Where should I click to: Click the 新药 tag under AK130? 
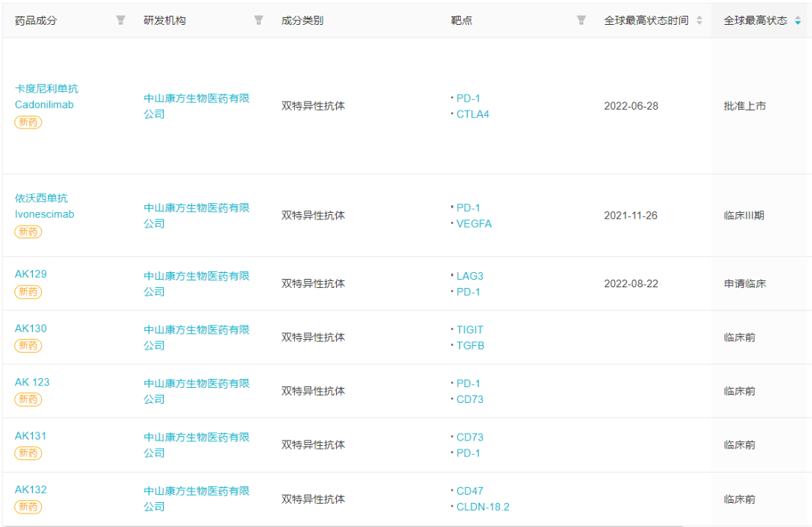(28, 346)
